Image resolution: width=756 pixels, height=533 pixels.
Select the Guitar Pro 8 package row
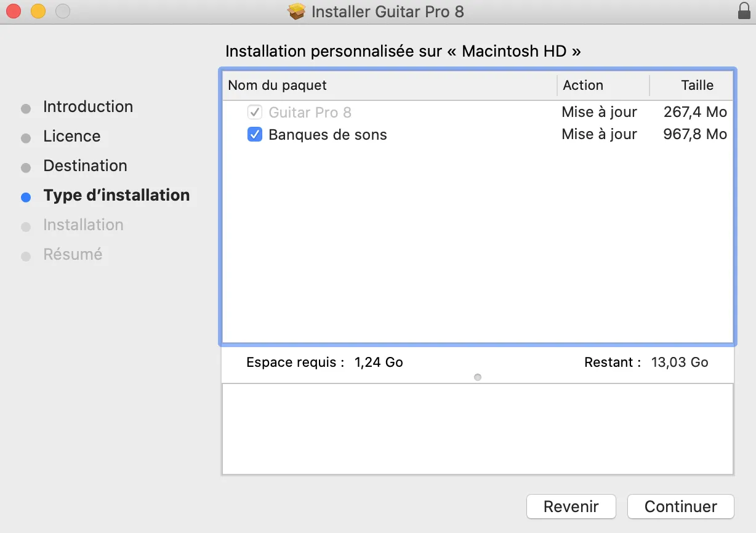tap(478, 112)
